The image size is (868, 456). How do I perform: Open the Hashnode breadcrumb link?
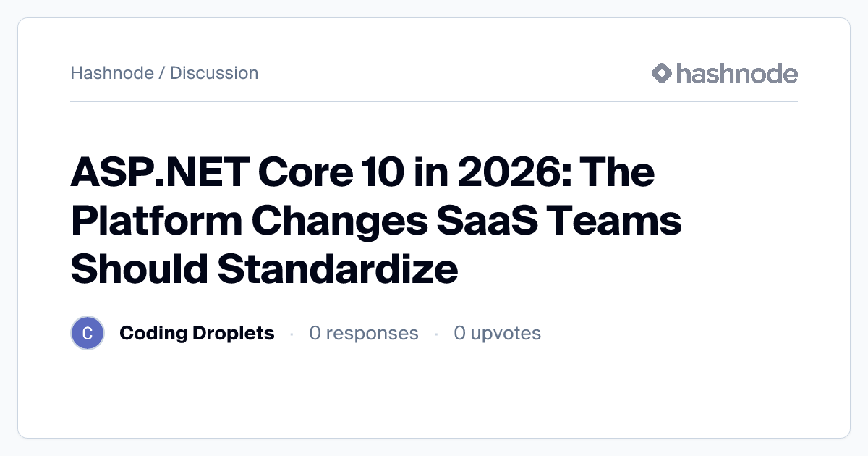coord(112,73)
